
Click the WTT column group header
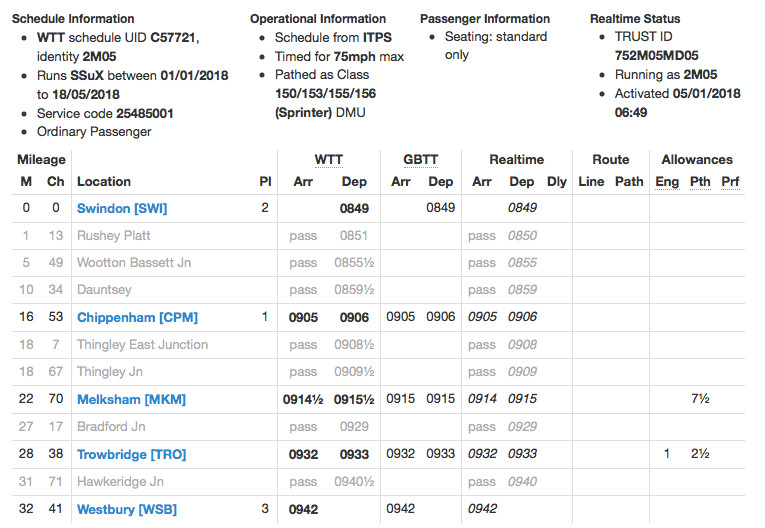328,159
